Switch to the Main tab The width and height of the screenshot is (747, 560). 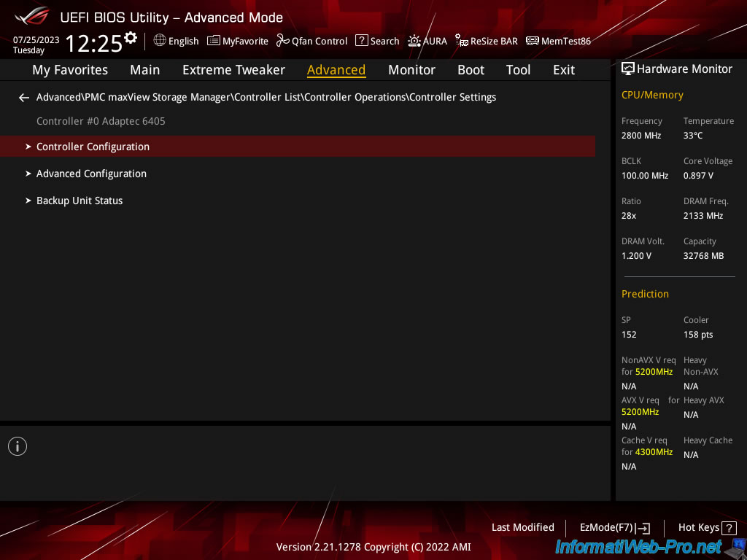(145, 70)
